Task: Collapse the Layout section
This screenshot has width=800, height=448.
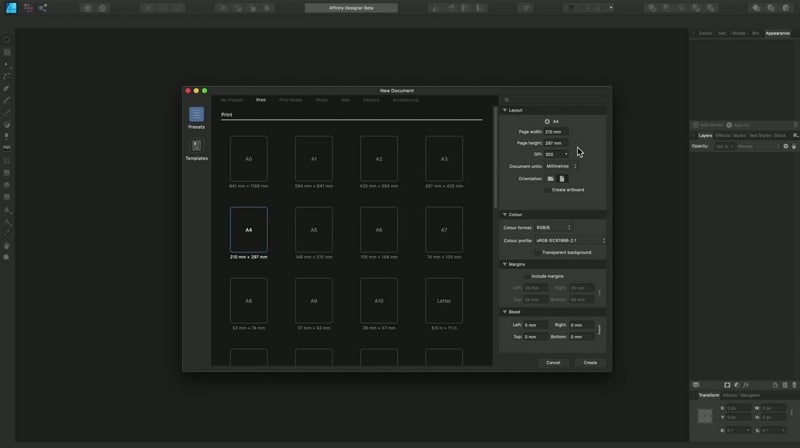Action: coord(505,110)
